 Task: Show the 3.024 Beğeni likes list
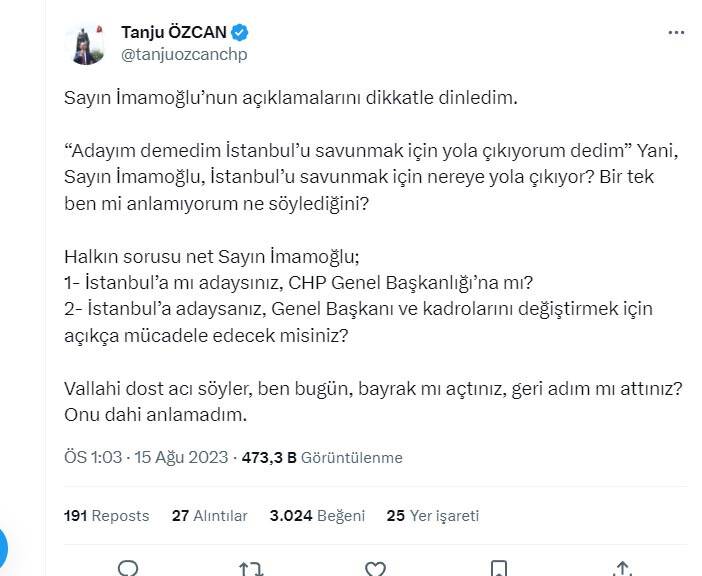pos(317,516)
